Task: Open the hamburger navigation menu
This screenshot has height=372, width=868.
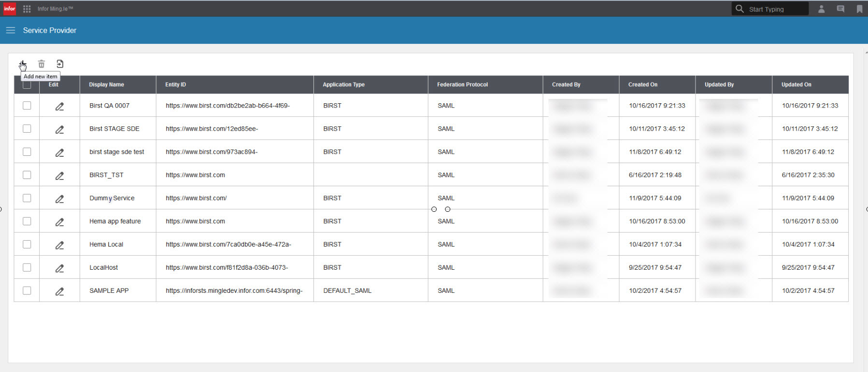Action: pyautogui.click(x=11, y=30)
